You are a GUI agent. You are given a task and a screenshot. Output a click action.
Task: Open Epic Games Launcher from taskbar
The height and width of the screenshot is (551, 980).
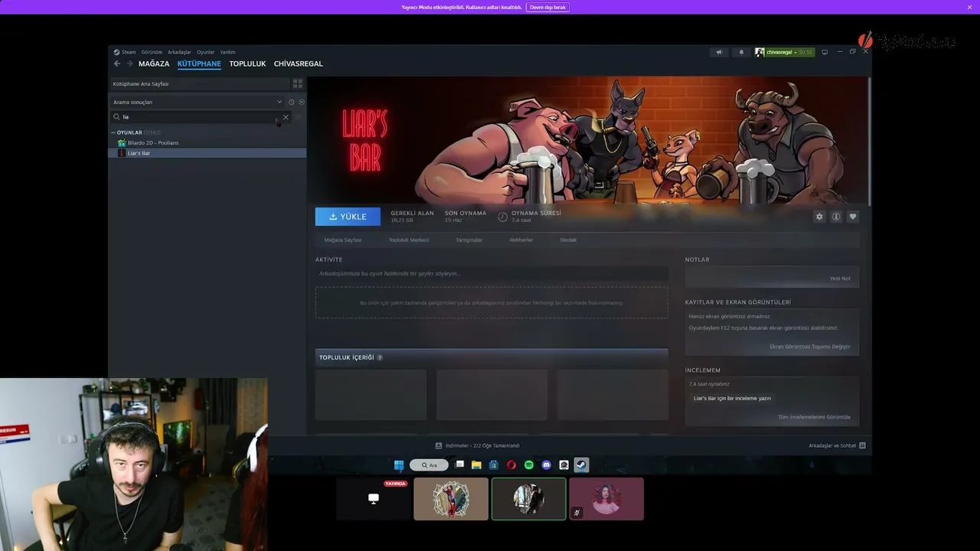point(564,465)
